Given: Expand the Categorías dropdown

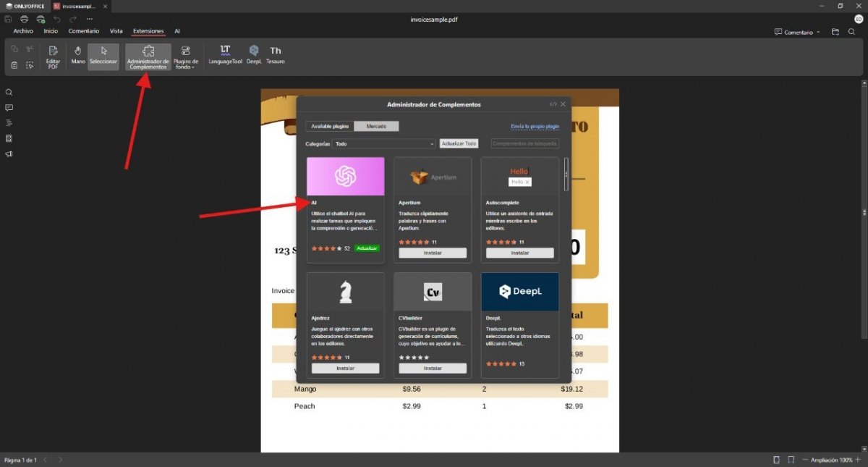Looking at the screenshot, I should coord(383,144).
